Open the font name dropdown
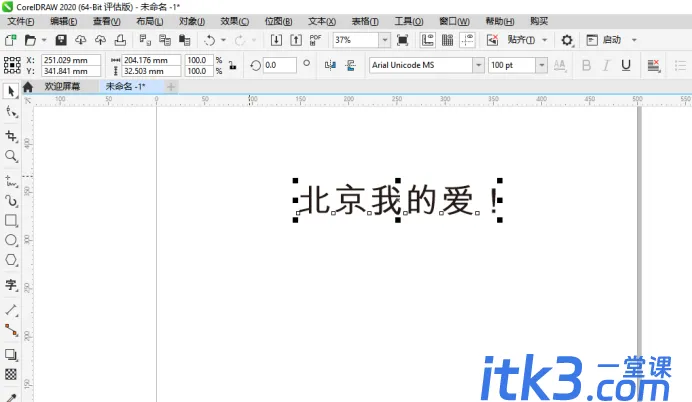 pos(478,65)
